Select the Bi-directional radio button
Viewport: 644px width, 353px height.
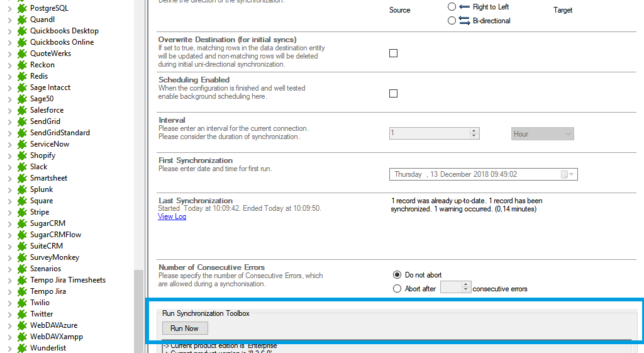tap(452, 21)
